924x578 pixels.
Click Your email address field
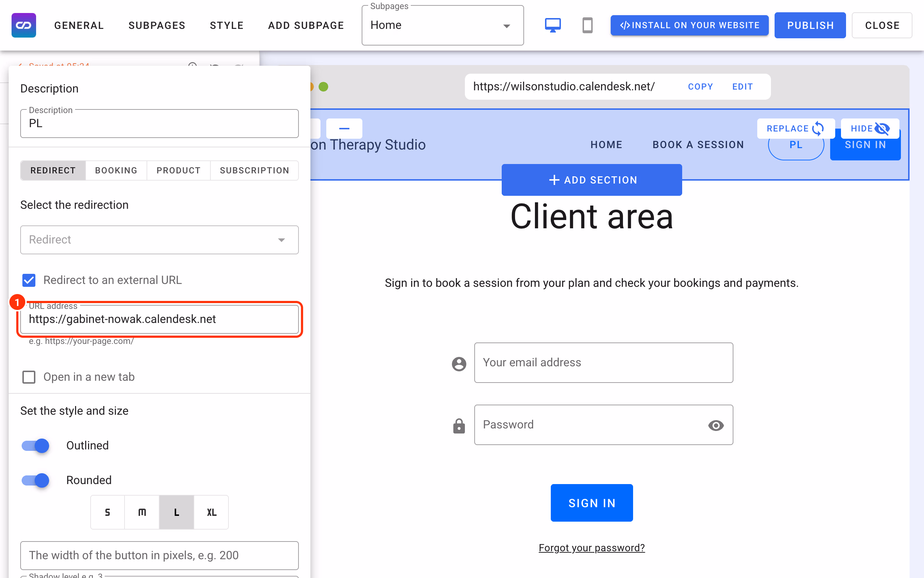[603, 362]
